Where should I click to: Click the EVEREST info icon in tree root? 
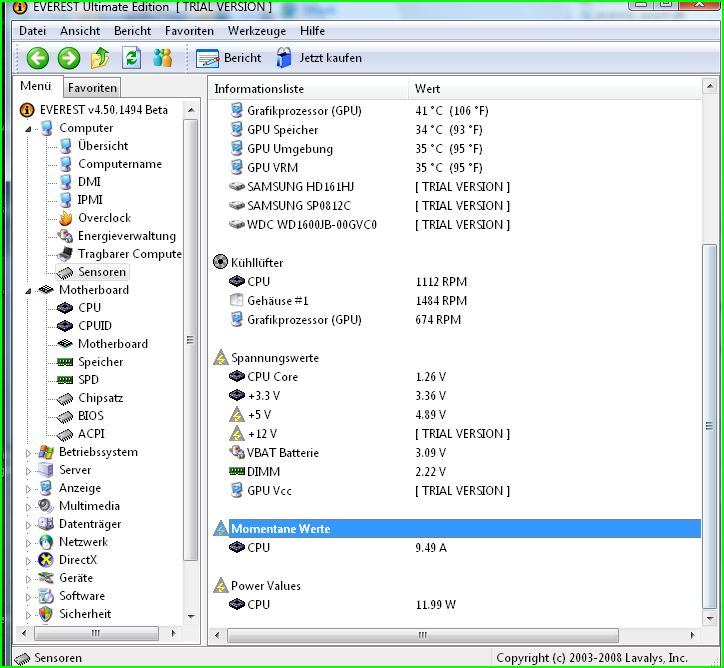coord(27,110)
